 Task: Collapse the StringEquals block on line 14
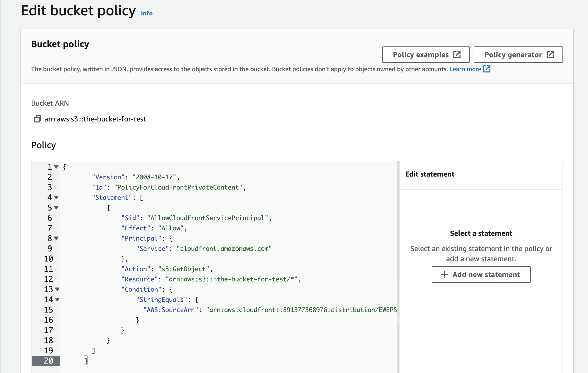click(57, 300)
